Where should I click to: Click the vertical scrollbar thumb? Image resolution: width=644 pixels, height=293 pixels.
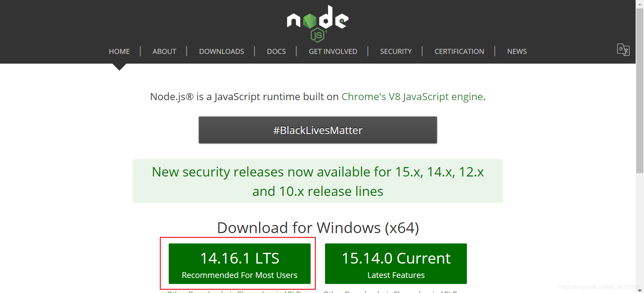point(640,90)
